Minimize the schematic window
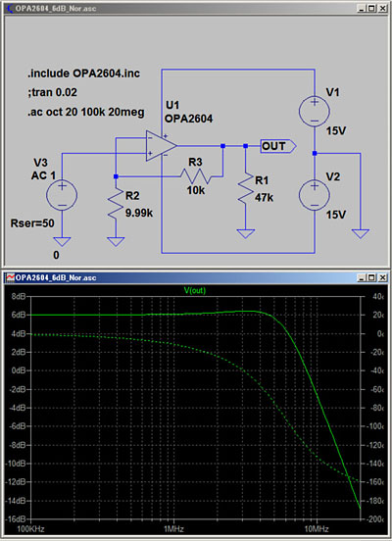Viewport: 392px width, 541px height. point(361,8)
